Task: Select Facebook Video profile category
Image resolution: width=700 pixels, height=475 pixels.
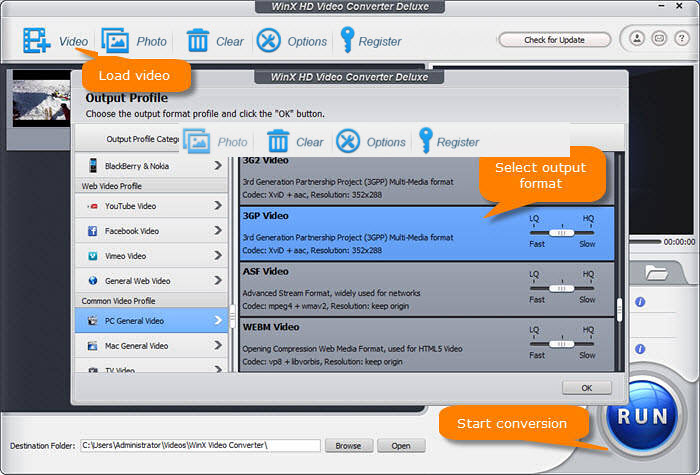Action: [x=151, y=231]
